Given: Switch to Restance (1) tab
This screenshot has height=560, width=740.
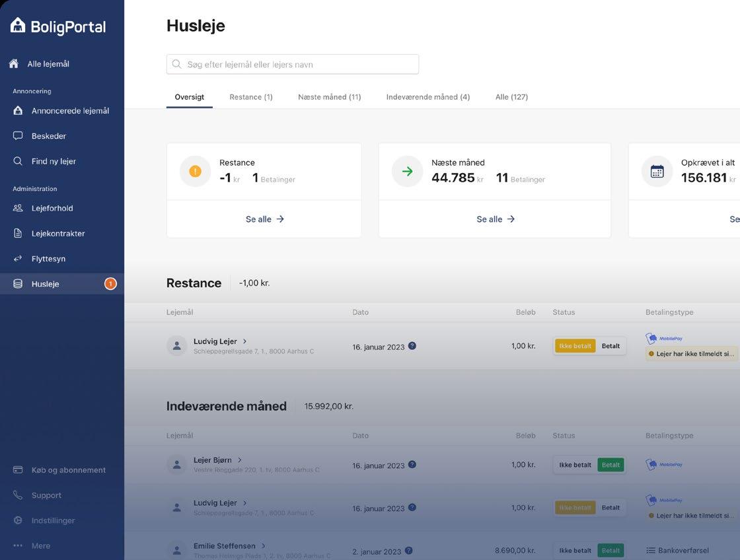Looking at the screenshot, I should click(x=251, y=97).
